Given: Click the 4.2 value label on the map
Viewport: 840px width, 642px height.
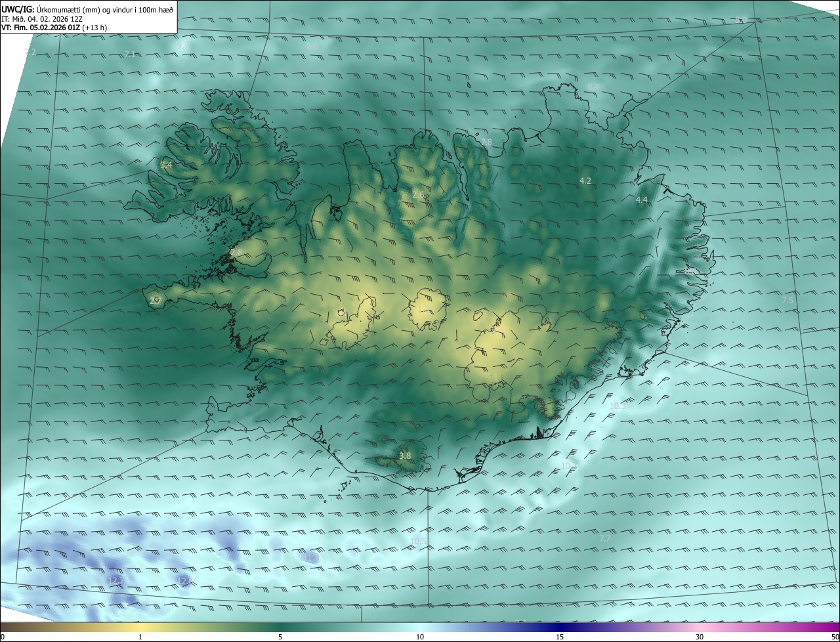Looking at the screenshot, I should (x=585, y=181).
